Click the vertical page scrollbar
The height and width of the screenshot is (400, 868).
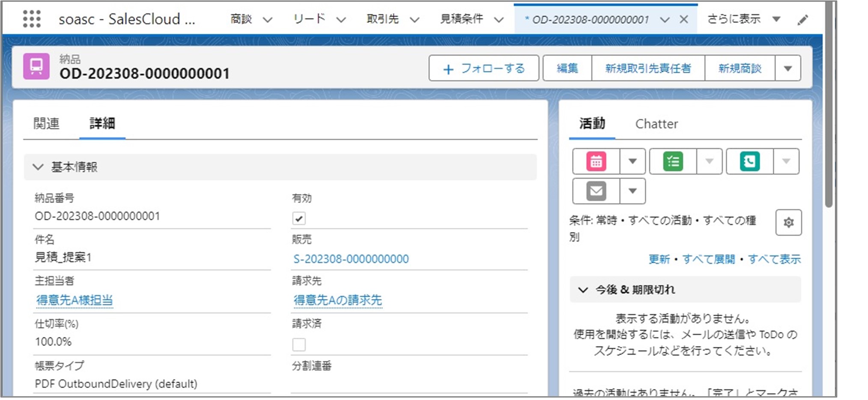[829, 104]
